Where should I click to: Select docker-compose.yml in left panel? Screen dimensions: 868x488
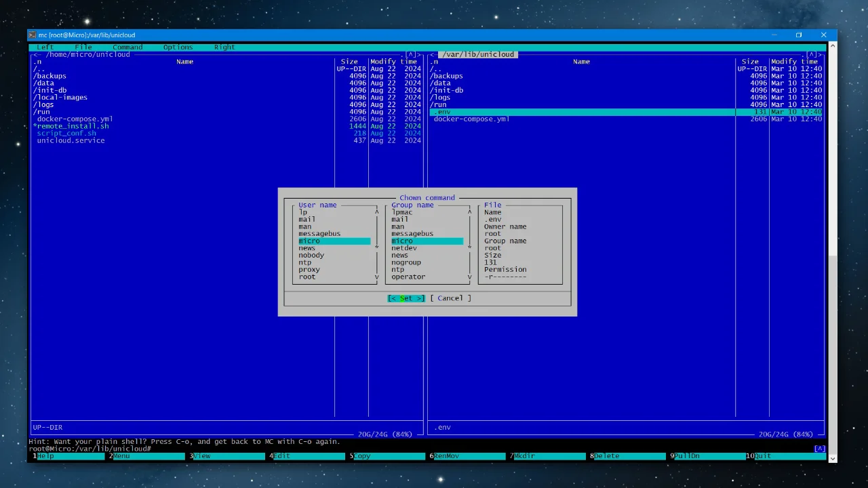(x=227, y=119)
